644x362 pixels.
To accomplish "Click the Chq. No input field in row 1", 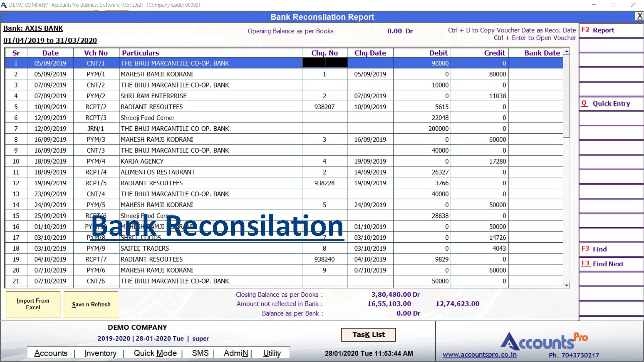I will coord(325,63).
